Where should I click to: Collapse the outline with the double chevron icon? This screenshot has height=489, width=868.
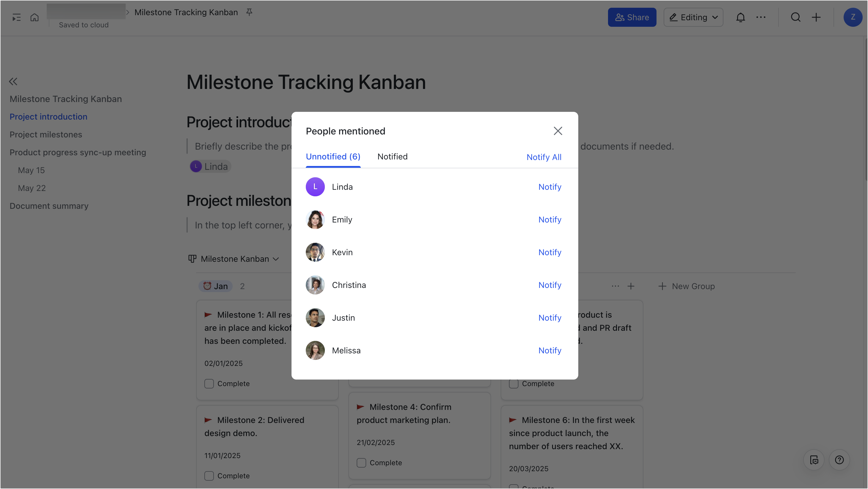[13, 81]
